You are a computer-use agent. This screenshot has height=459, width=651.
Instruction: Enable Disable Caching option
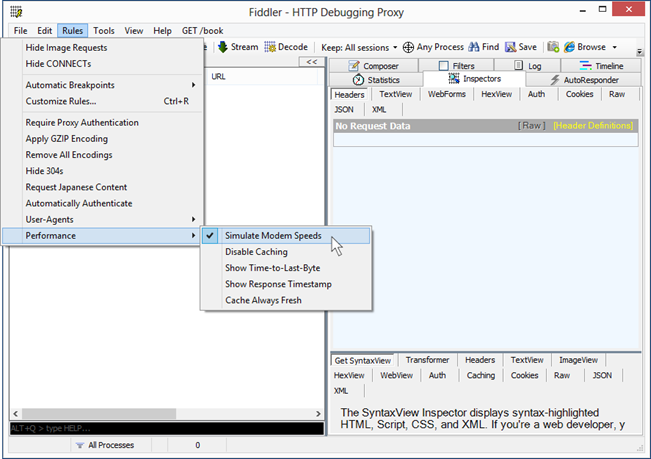(x=286, y=252)
